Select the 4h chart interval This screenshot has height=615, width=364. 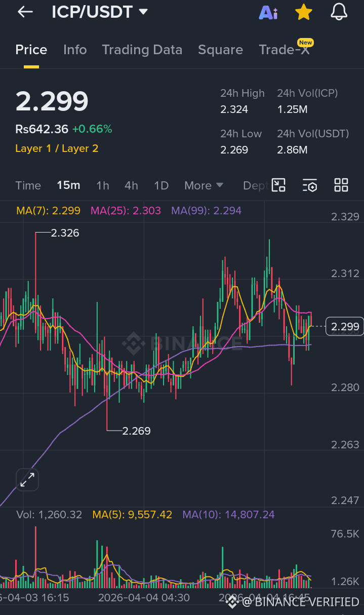pyautogui.click(x=132, y=185)
